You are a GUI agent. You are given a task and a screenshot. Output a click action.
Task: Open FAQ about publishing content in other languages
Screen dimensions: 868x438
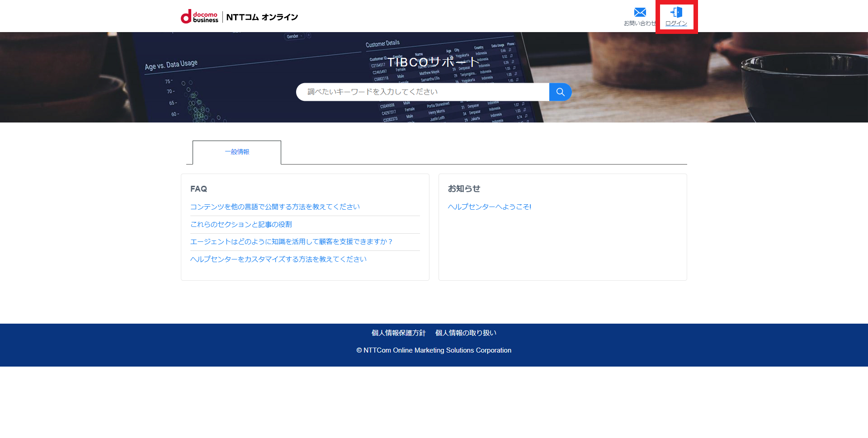tap(275, 207)
